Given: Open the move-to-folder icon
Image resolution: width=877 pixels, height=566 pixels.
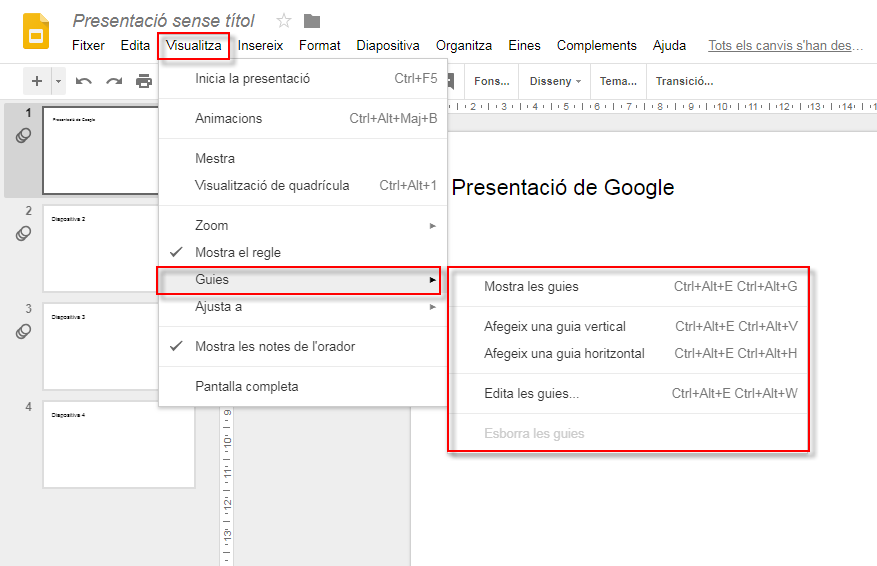Looking at the screenshot, I should 312,21.
